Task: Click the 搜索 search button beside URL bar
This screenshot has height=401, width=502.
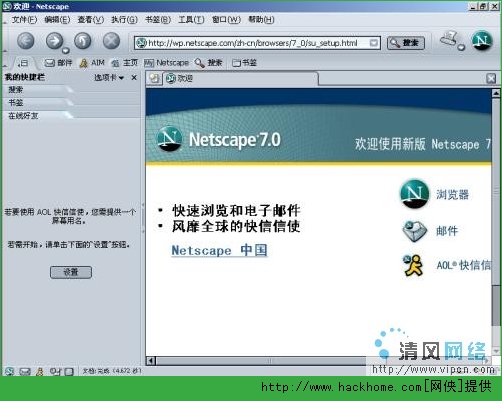Action: click(406, 43)
